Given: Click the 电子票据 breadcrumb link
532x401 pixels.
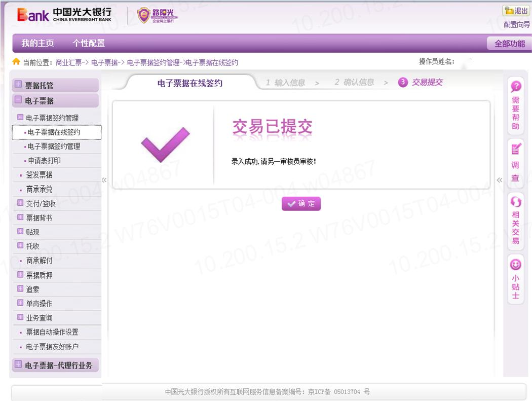Looking at the screenshot, I should 104,62.
